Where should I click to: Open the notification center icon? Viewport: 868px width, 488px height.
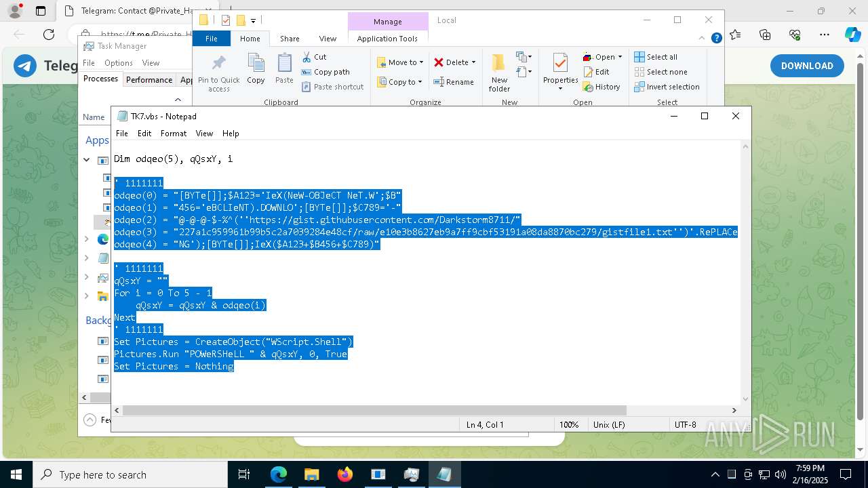846,474
